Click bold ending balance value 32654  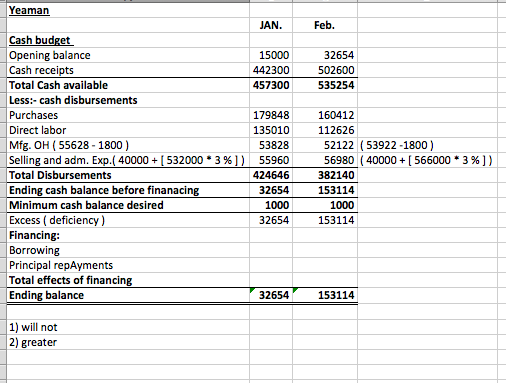coord(271,295)
